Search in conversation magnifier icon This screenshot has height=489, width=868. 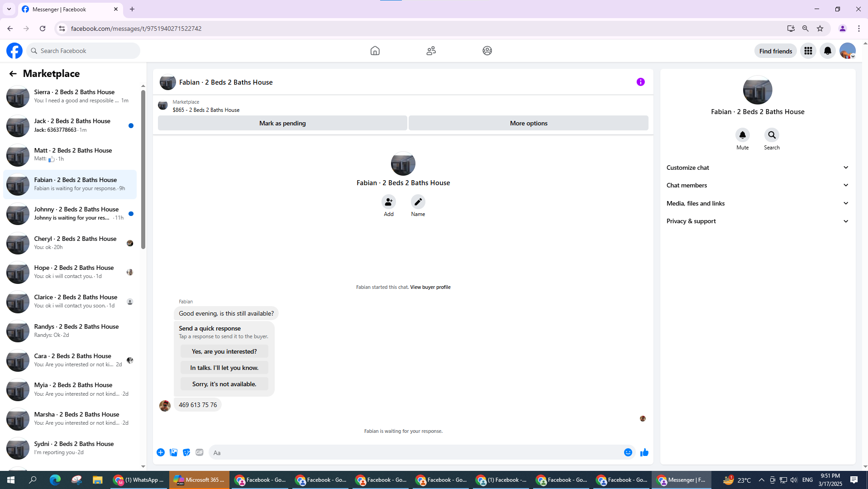click(772, 135)
